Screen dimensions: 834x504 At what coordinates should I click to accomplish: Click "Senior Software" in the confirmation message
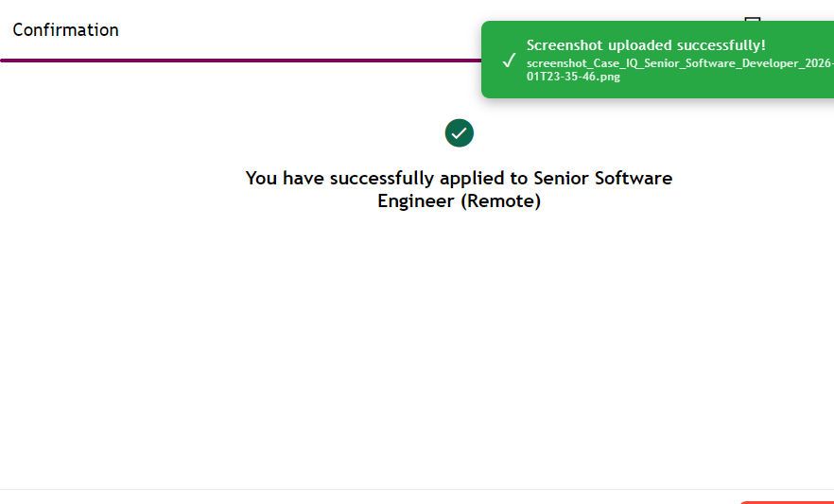(x=603, y=178)
